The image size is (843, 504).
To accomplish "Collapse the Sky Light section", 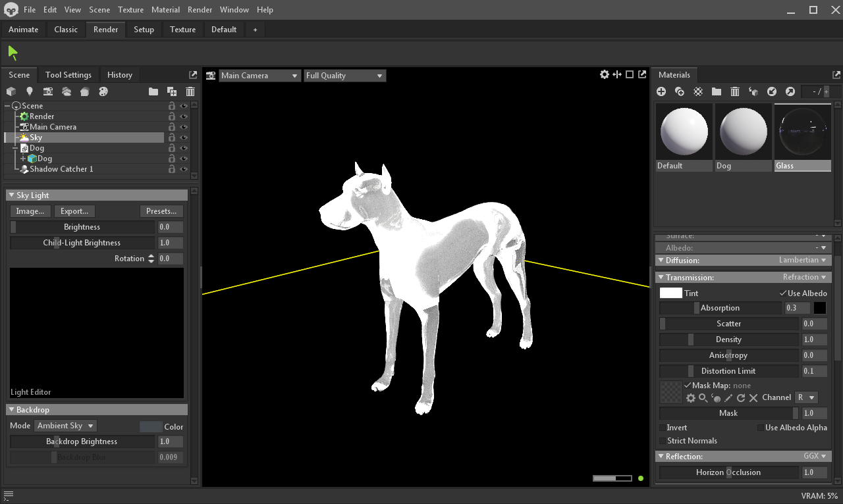I will (12, 195).
